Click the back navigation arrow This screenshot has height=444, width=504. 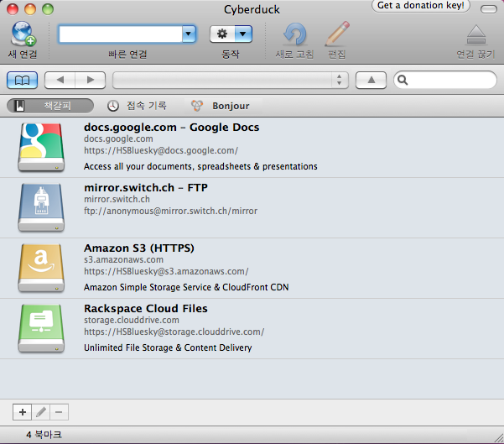pos(59,80)
